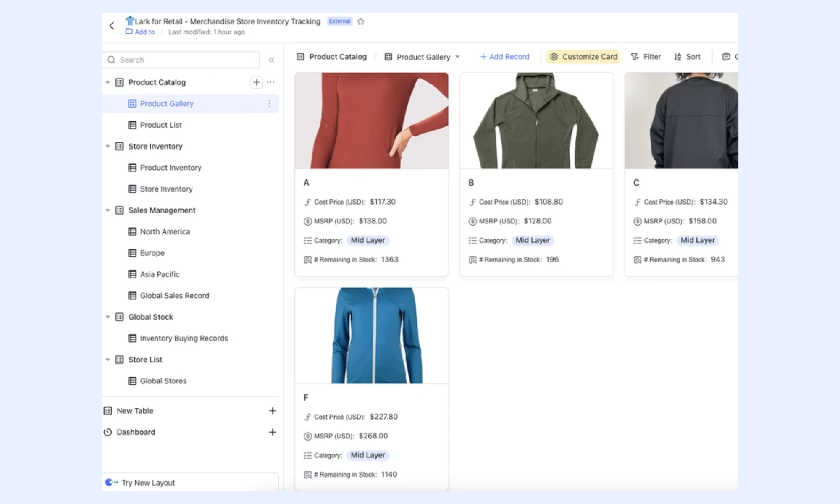Viewport: 840px width, 504px height.
Task: Open Customize Card settings
Action: (583, 57)
